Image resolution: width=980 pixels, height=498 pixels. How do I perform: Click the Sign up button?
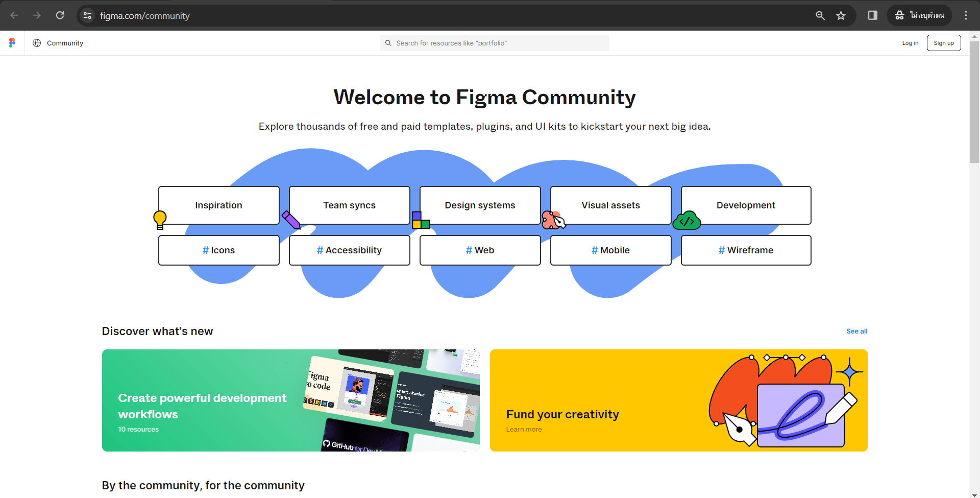coord(943,43)
